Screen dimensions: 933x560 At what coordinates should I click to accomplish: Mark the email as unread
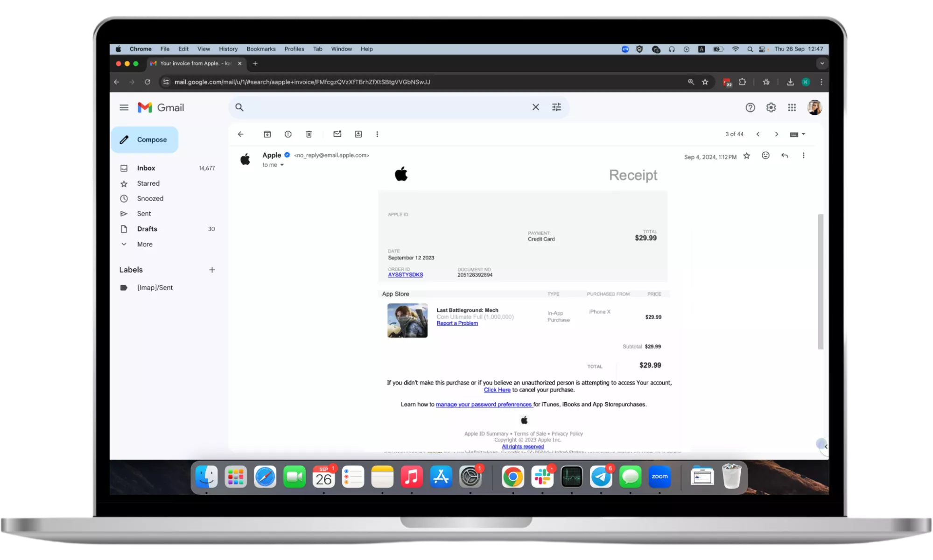pos(337,134)
